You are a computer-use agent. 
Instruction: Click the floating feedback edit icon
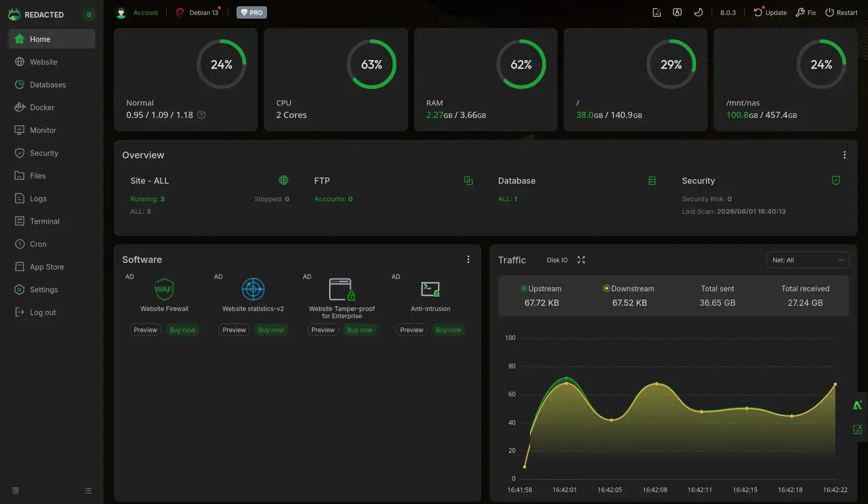click(858, 429)
